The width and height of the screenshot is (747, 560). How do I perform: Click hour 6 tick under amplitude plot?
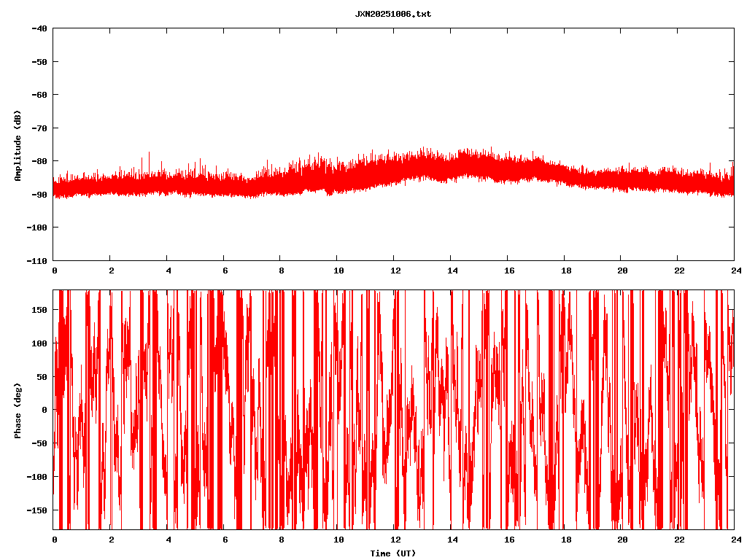[225, 271]
